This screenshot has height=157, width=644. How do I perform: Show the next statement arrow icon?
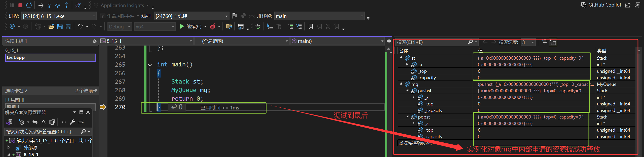[41, 5]
